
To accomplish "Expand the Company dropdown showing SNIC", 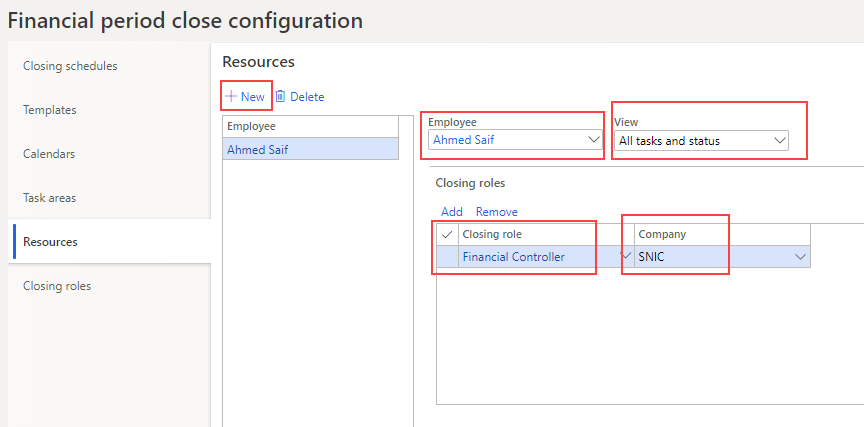I will [800, 257].
